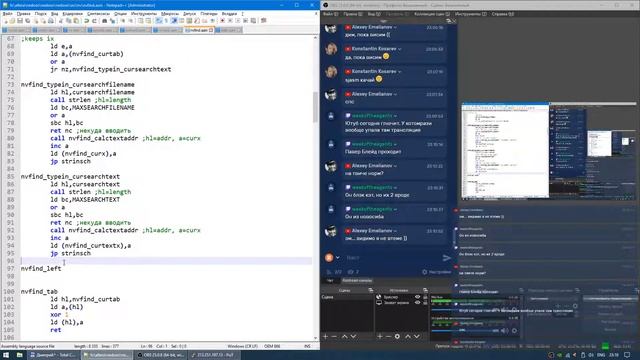Image resolution: width=640 pixels, height=360 pixels.
Task: Click the Redo icon in Notepad++ toolbar
Action: click(x=94, y=21)
